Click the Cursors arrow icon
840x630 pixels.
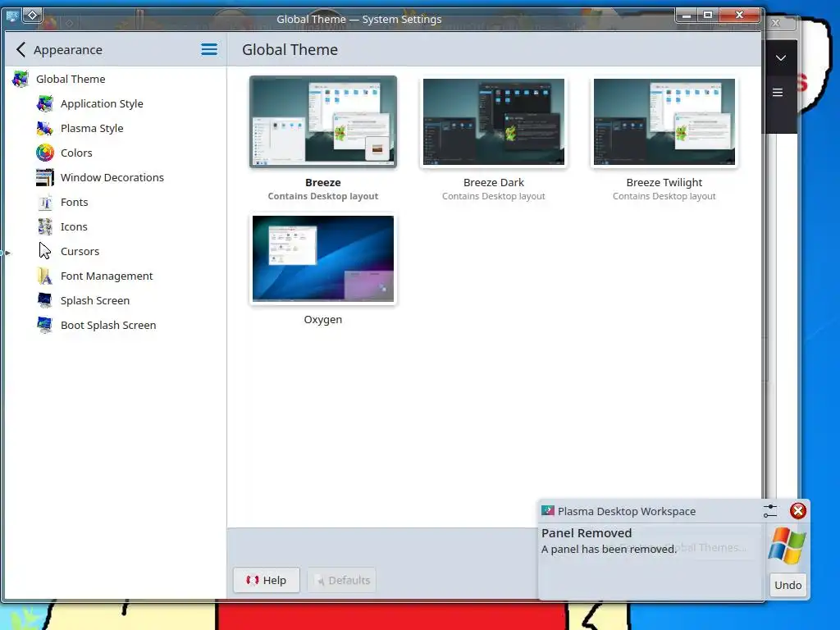[45, 251]
